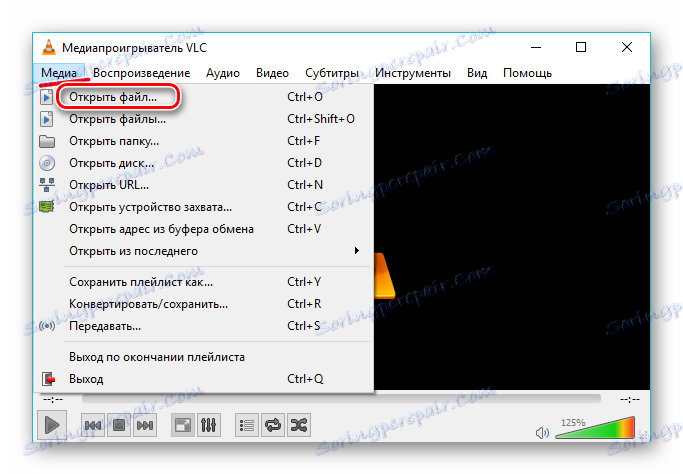The height and width of the screenshot is (474, 683).
Task: Click the stream icon beside Передавать
Action: click(x=47, y=326)
